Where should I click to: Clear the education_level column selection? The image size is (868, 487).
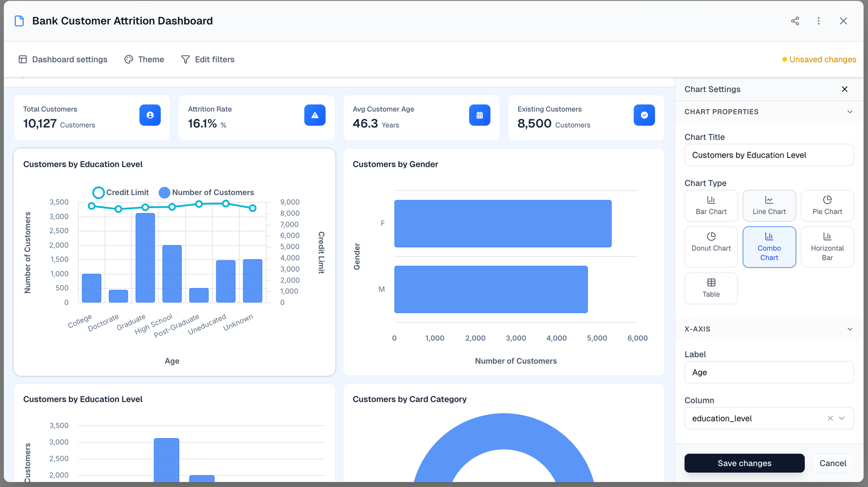(830, 418)
